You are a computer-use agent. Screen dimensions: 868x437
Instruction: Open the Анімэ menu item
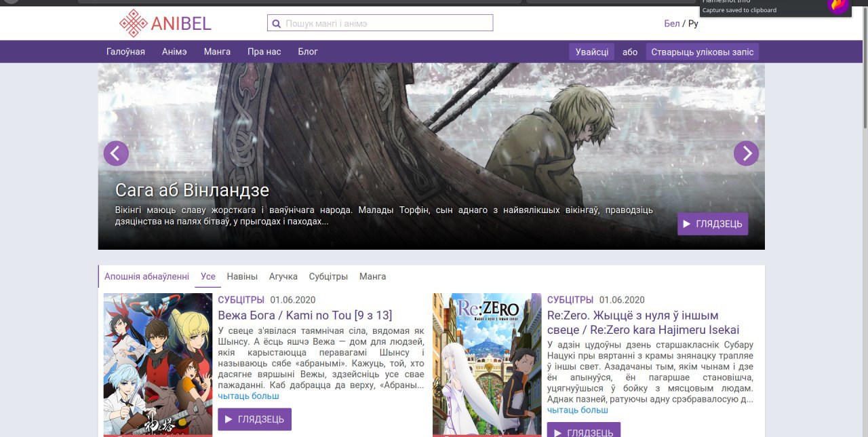[x=174, y=52]
